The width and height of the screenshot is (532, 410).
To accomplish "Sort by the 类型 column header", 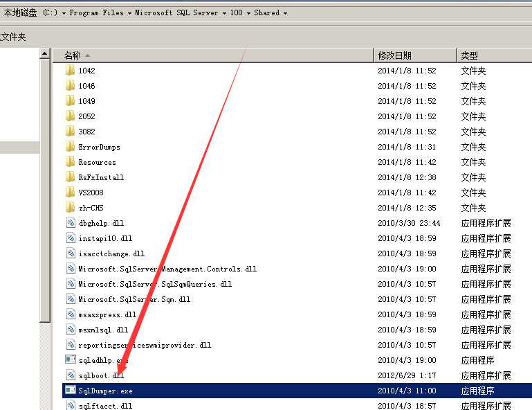I will click(x=495, y=55).
